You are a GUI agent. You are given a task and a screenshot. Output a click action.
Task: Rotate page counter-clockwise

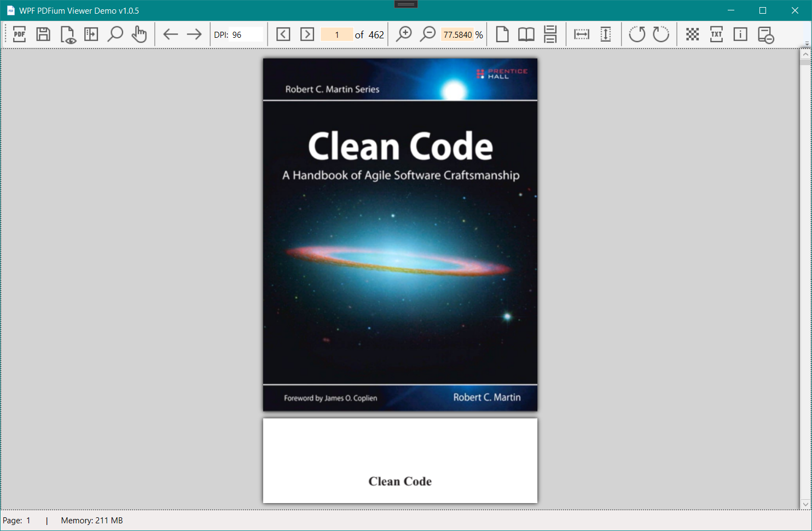click(x=637, y=34)
